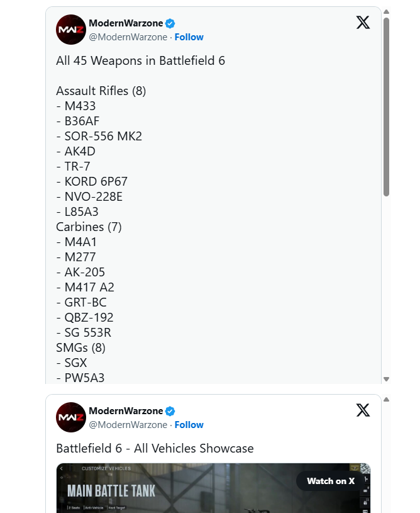Click the X logo on the first tweet
Image resolution: width=420 pixels, height=513 pixels.
coord(363,23)
